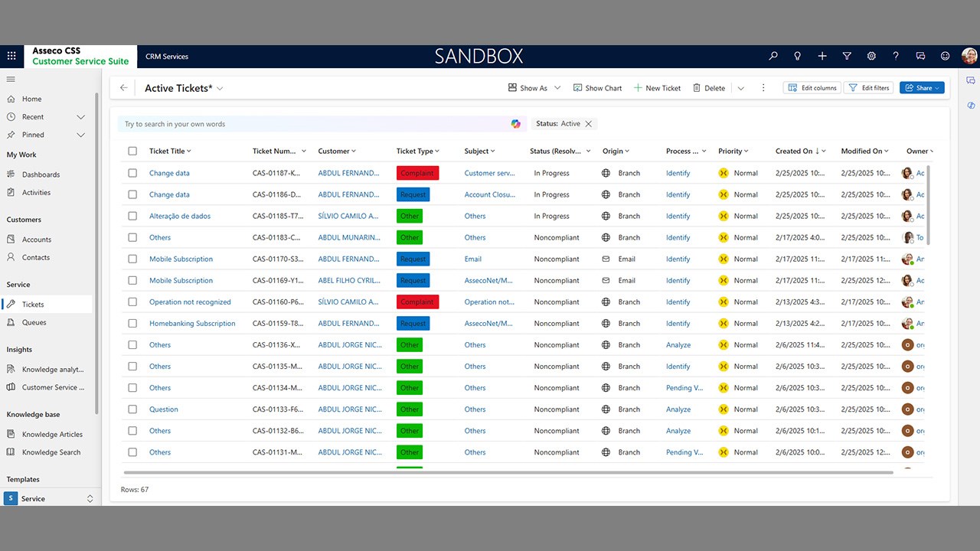Check the row Alteração de dados
This screenshot has height=551, width=980.
[x=132, y=216]
